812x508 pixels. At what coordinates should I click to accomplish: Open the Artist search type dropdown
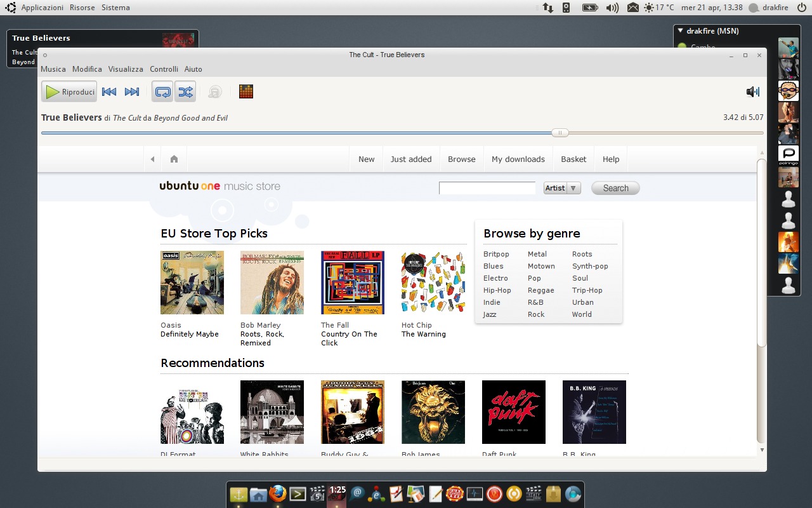point(562,188)
